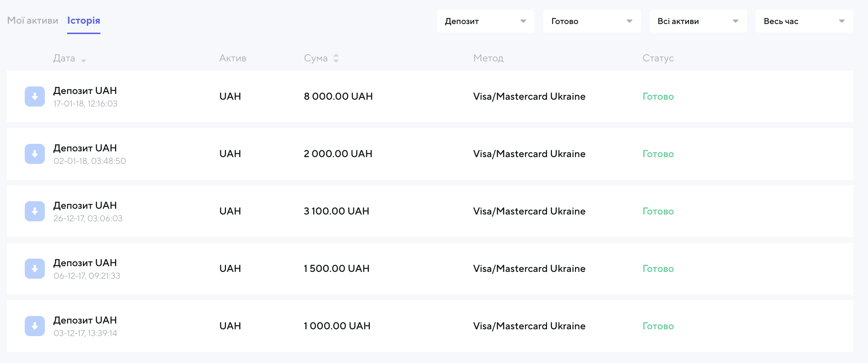This screenshot has height=363, width=868.
Task: Open deposit dated 17-01-18, 12:16:03
Action: click(x=85, y=97)
